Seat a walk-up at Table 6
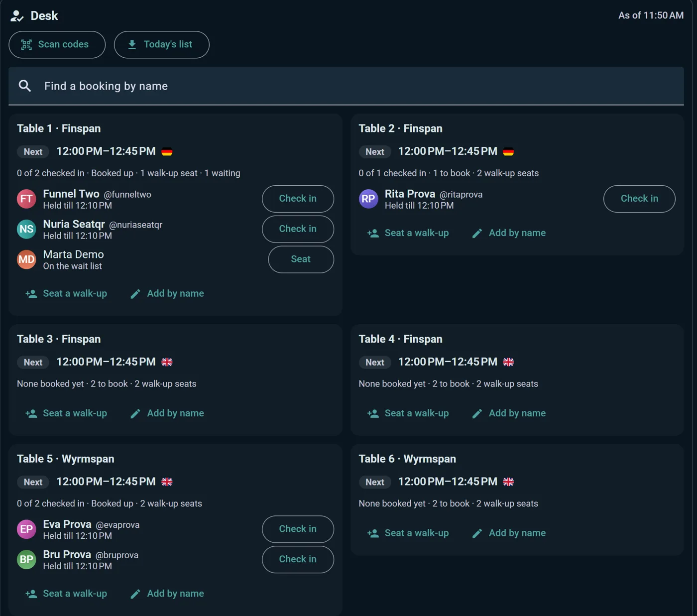Viewport: 697px width, 616px height. coord(408,533)
